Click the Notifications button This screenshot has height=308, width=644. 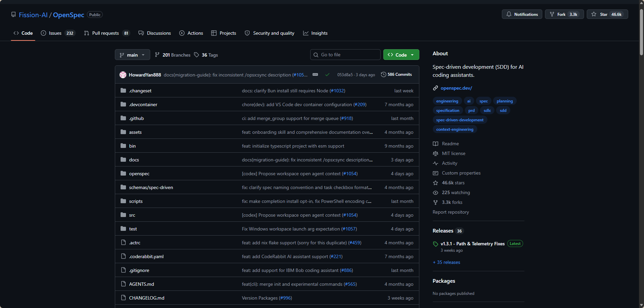(x=522, y=14)
